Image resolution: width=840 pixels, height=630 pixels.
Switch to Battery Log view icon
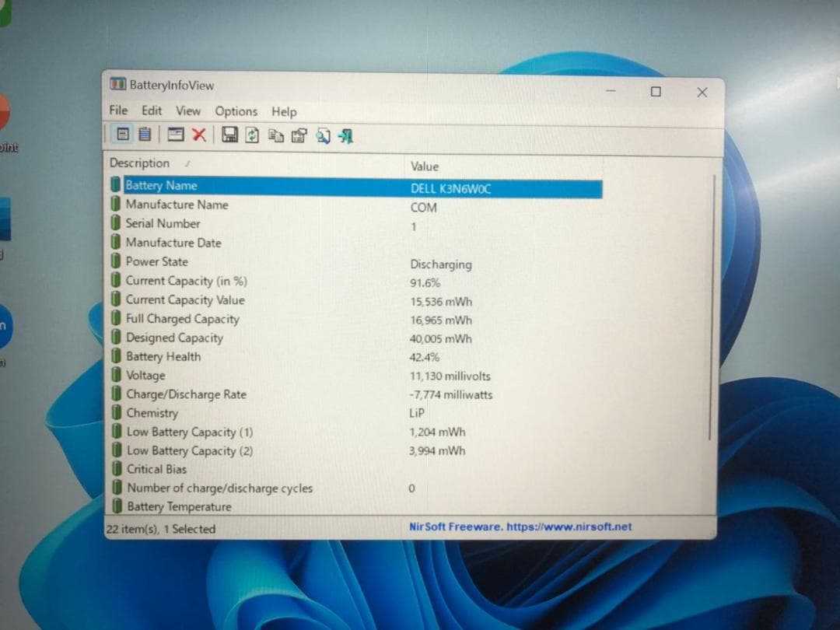[x=145, y=135]
